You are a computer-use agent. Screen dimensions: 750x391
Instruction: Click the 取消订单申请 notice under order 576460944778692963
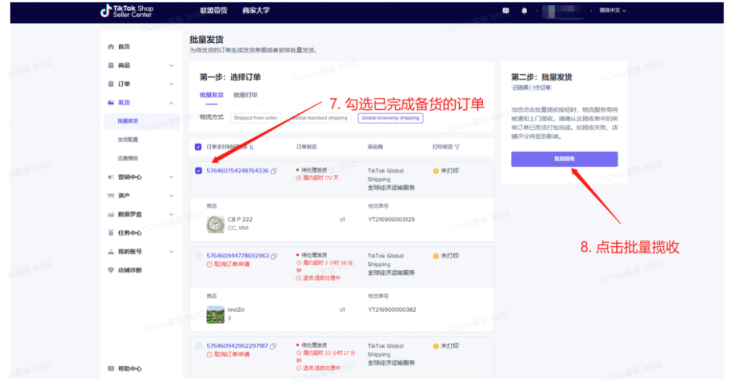coord(228,265)
